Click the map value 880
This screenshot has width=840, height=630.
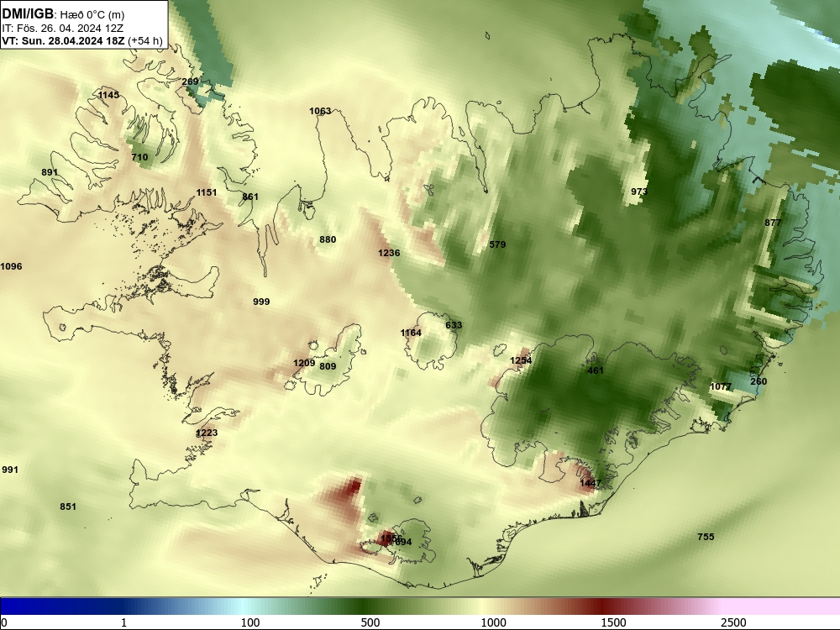pos(328,239)
